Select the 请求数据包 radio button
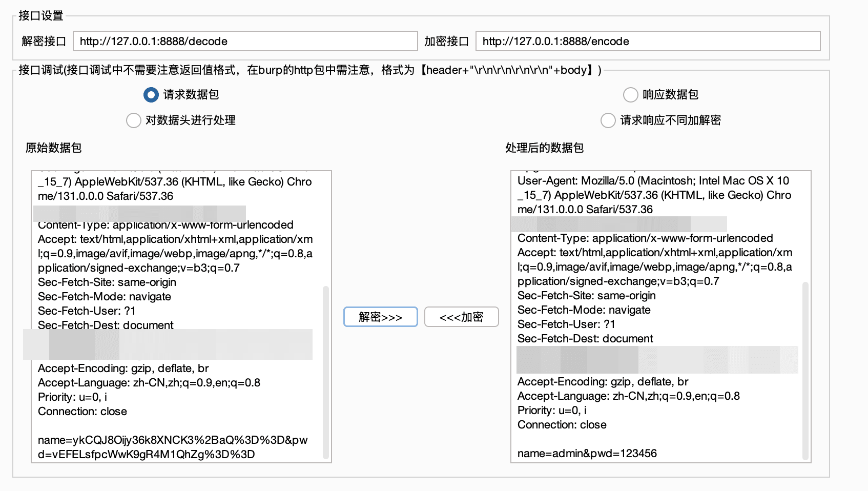 tap(151, 95)
